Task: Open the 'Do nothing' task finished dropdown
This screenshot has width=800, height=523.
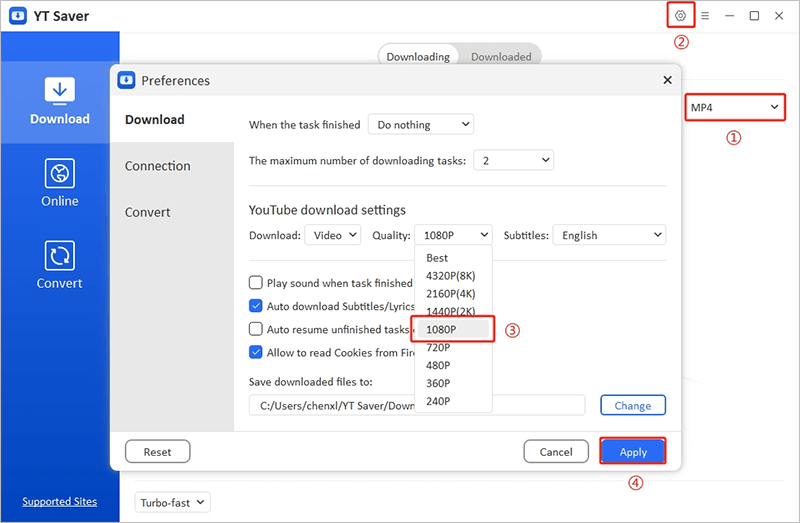Action: [x=421, y=124]
